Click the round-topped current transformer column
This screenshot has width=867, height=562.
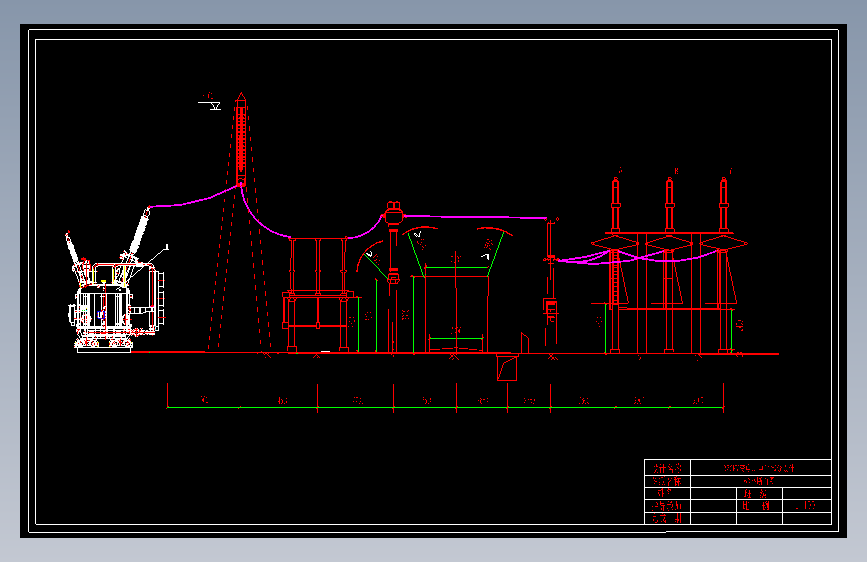(393, 277)
